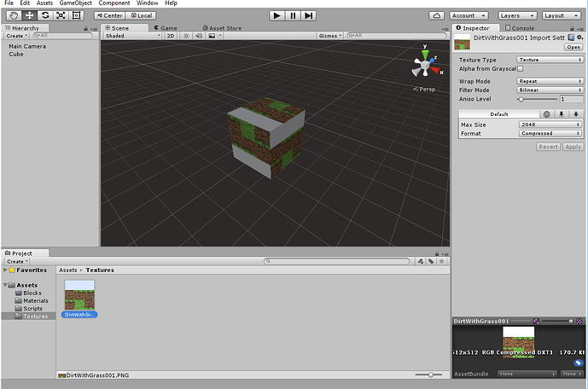Click the Step frame button
The width and height of the screenshot is (588, 389).
[x=308, y=15]
